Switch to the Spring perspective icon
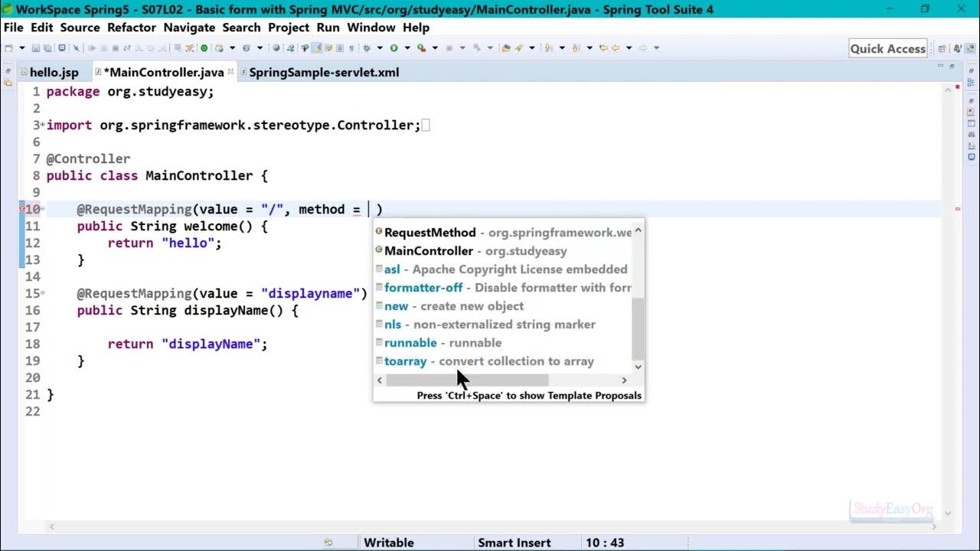980x551 pixels. point(969,48)
